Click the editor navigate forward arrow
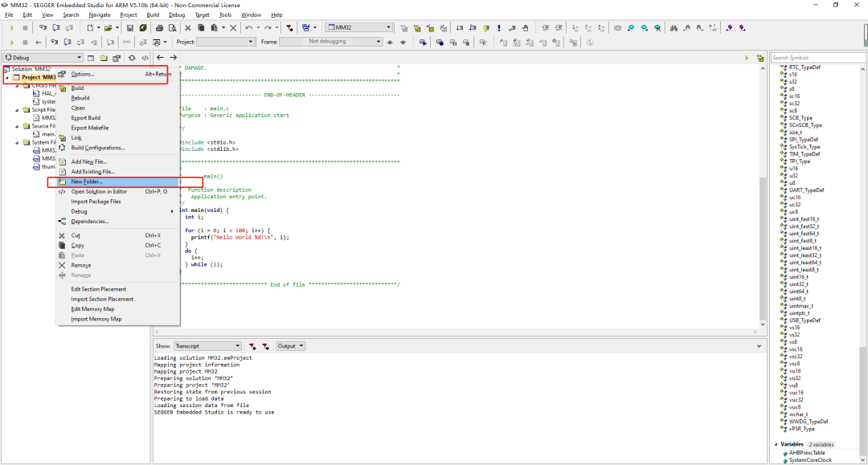The height and width of the screenshot is (465, 868). click(x=174, y=58)
